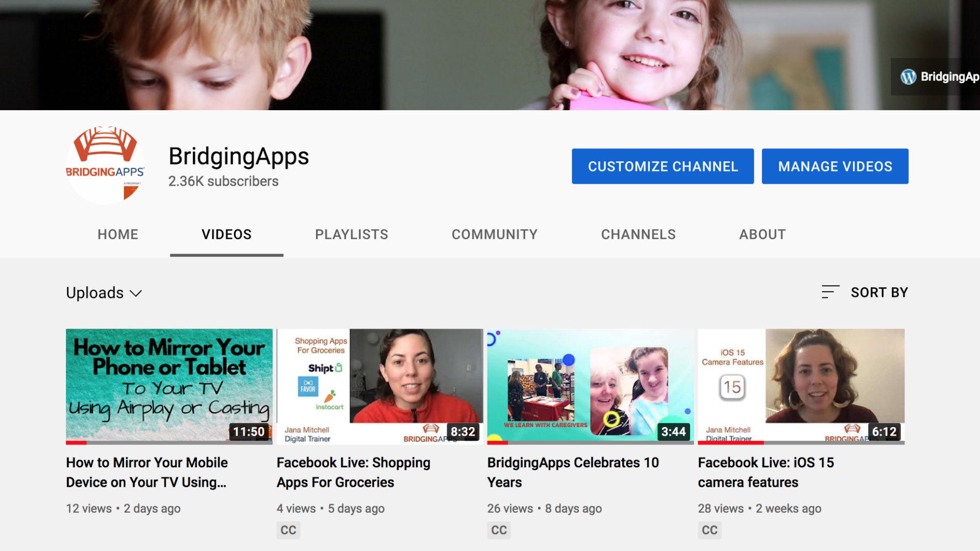Click progress bar on Celebrates 10 Years thumbnail
The height and width of the screenshot is (551, 980).
pyautogui.click(x=591, y=443)
